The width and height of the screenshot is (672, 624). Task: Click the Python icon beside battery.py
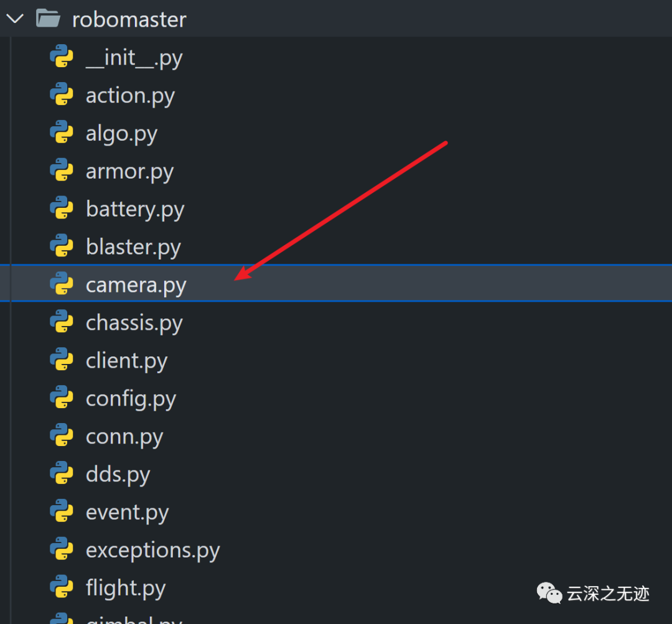(x=62, y=208)
